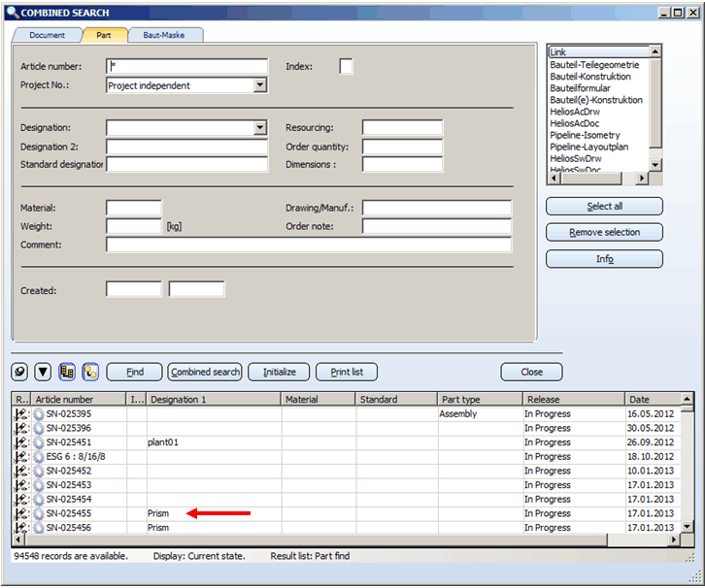Viewport: 705px width, 588px height.
Task: Select Pipeline-Isometry in the Link list
Action: pos(585,135)
